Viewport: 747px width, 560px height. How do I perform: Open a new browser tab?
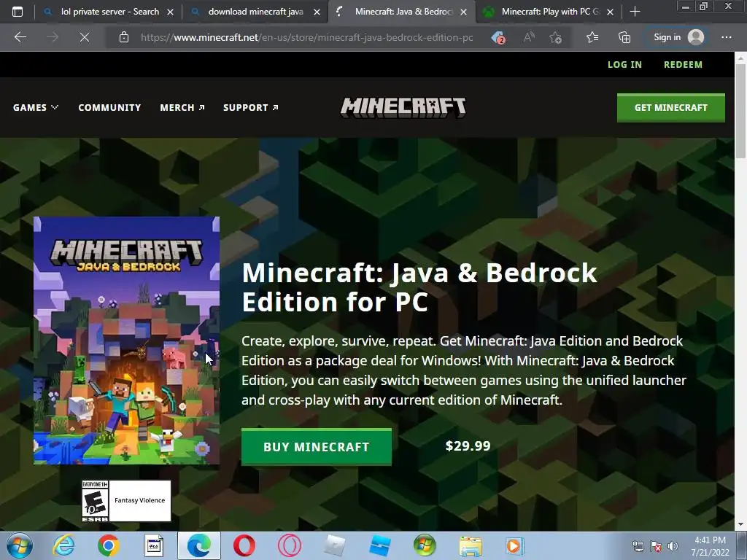[635, 12]
